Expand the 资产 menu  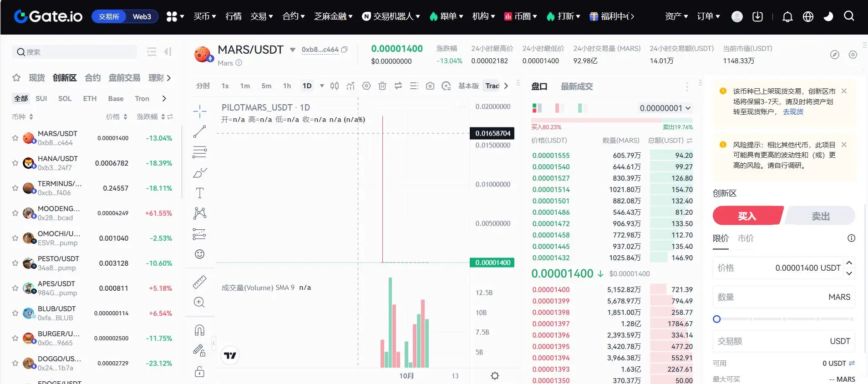point(676,17)
